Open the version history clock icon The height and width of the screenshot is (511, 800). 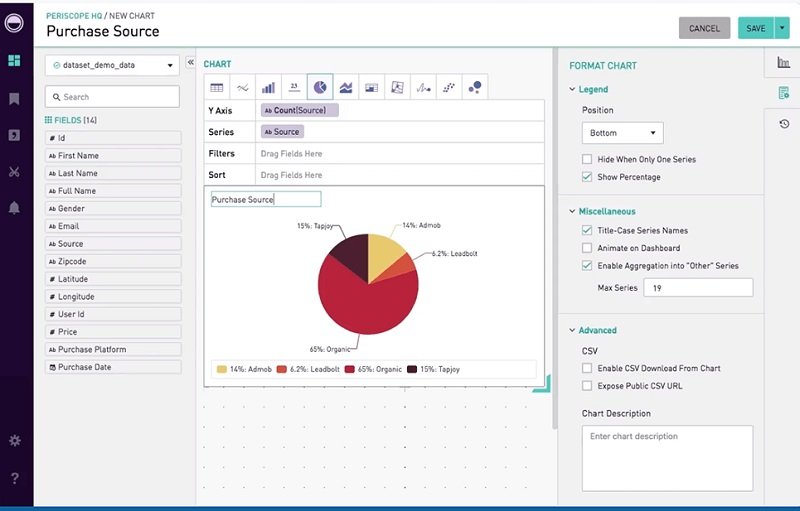click(784, 124)
